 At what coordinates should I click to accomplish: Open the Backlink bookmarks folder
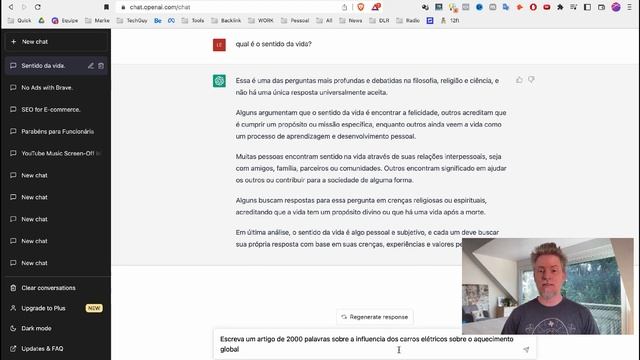point(226,20)
